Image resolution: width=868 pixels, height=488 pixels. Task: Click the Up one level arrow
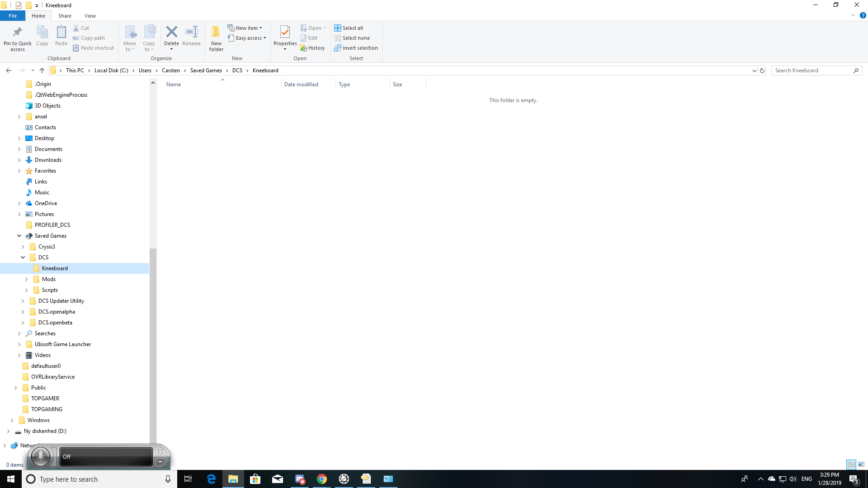(x=42, y=70)
